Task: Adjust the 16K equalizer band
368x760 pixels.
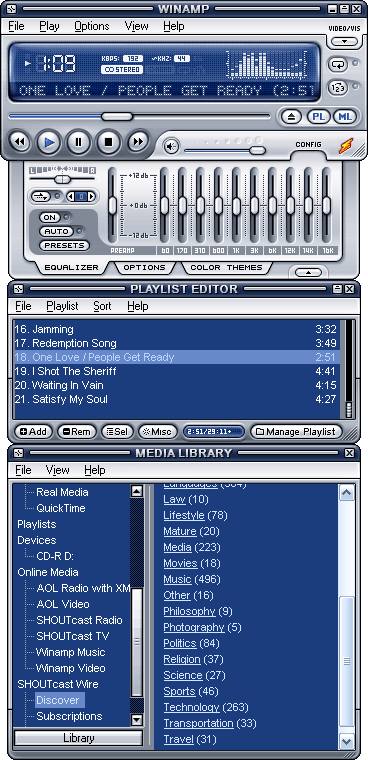Action: pos(326,206)
